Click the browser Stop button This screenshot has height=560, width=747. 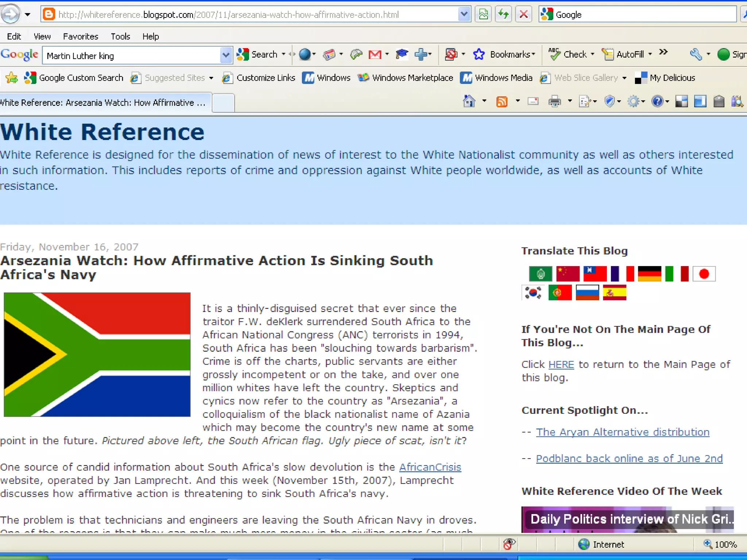click(x=523, y=15)
